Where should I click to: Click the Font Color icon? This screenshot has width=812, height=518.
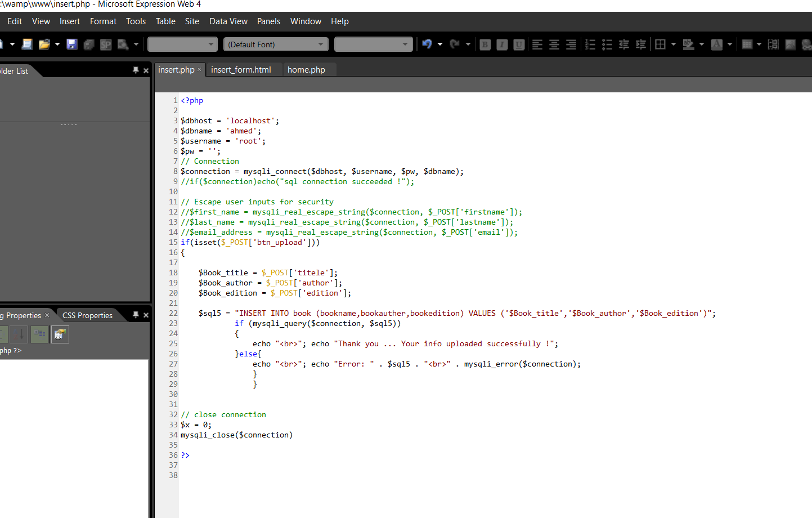point(717,44)
